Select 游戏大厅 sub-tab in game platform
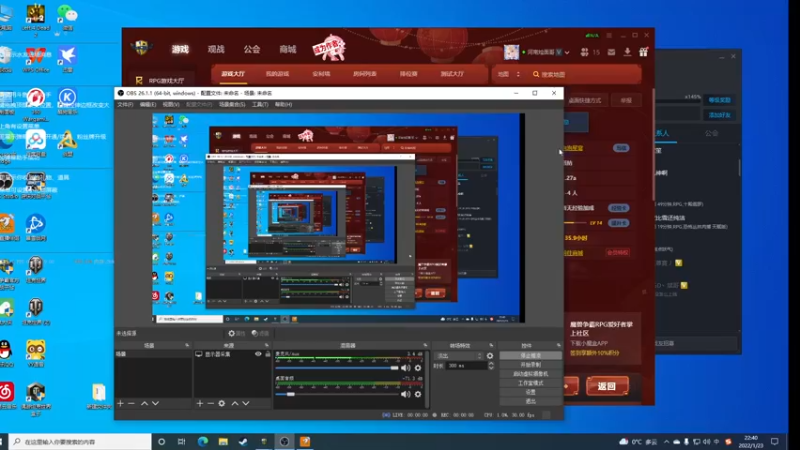 (x=233, y=74)
